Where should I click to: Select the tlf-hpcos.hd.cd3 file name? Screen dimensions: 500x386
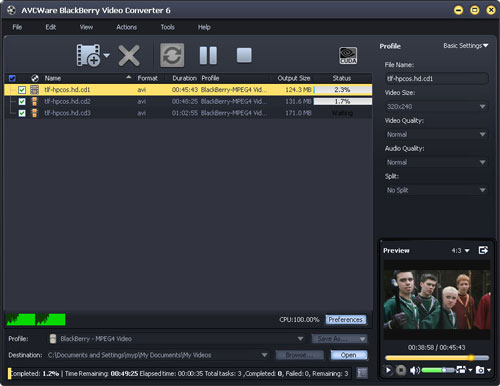(67, 113)
